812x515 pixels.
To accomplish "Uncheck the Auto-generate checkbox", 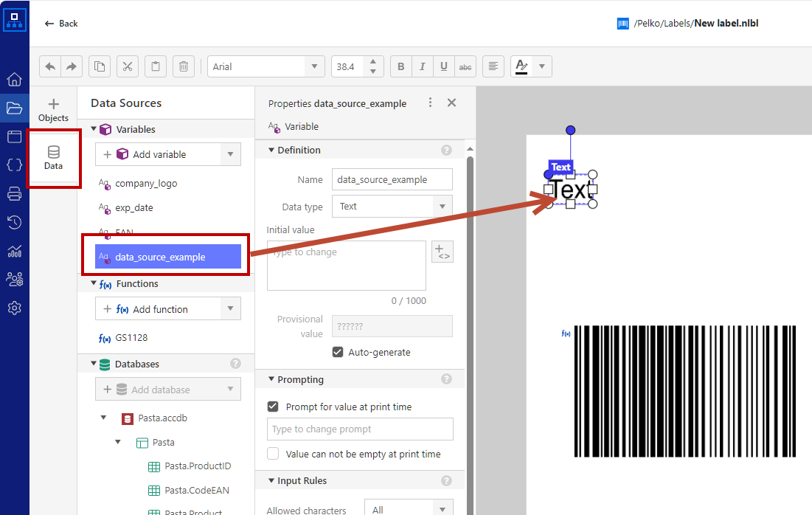I will tap(338, 353).
